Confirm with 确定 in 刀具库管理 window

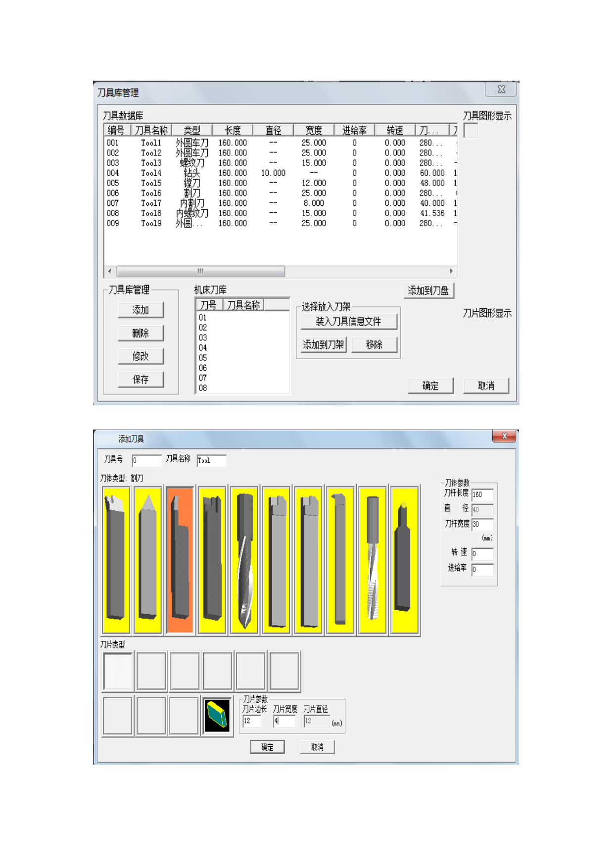[x=430, y=386]
